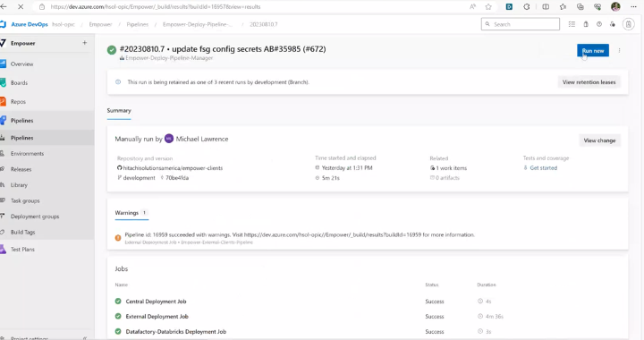The height and width of the screenshot is (340, 644).
Task: Open the browser Collections icon
Action: pyautogui.click(x=580, y=6)
